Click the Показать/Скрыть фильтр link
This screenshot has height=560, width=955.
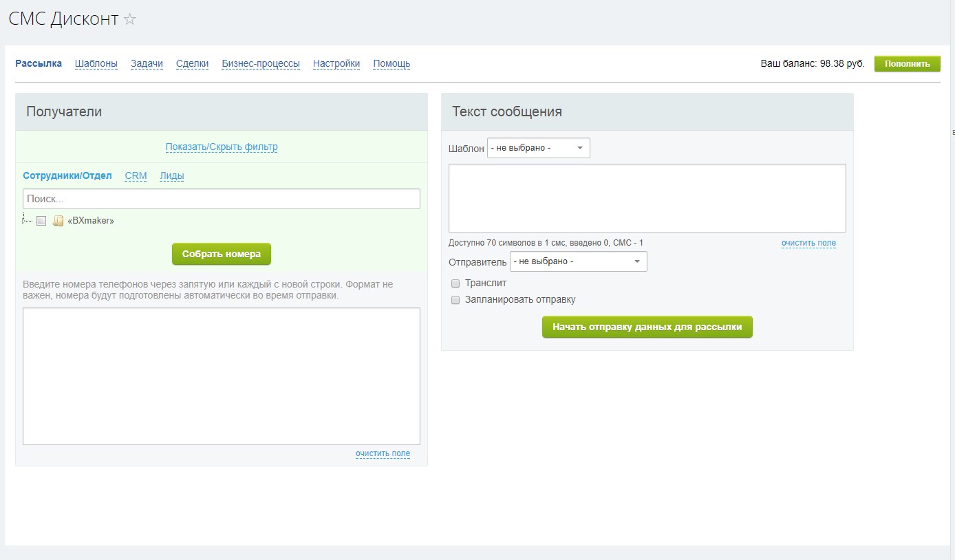click(x=222, y=147)
